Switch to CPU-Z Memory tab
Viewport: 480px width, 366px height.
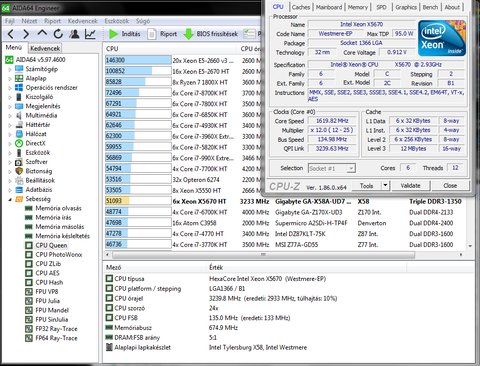358,7
